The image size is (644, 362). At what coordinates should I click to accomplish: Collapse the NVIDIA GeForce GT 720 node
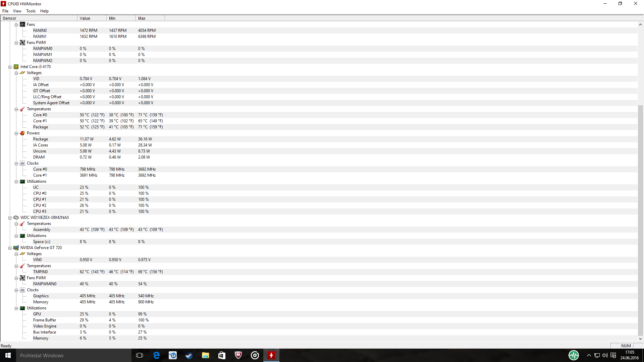tap(10, 248)
